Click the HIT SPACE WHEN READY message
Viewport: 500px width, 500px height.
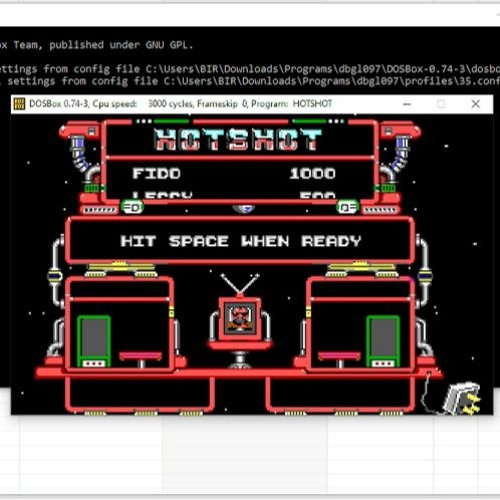click(x=241, y=241)
